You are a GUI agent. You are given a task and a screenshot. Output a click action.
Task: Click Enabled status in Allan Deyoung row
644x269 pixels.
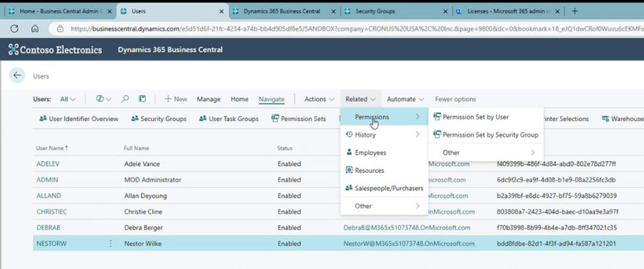tap(289, 196)
